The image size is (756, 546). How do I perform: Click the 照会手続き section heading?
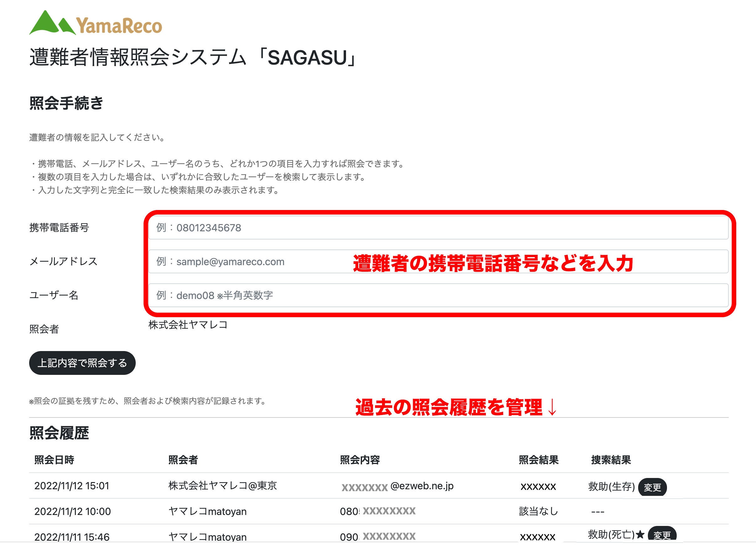point(67,102)
